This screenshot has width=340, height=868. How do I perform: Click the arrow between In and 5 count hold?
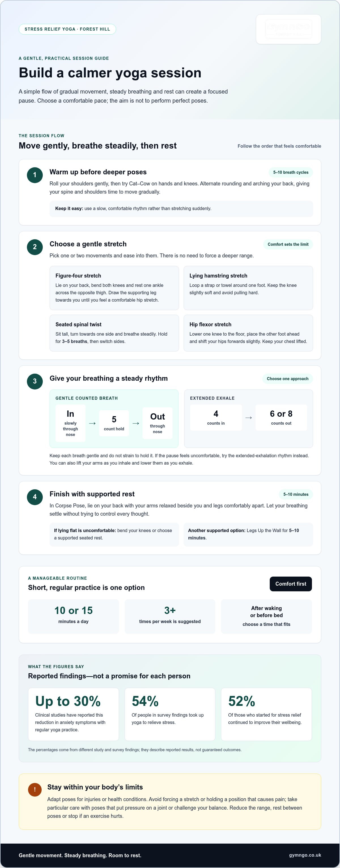click(92, 423)
